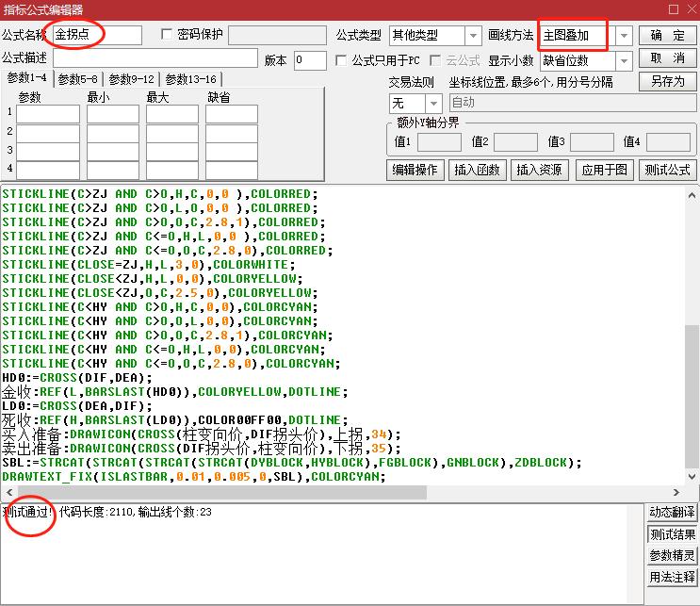The image size is (700, 606).
Task: Open the 编辑操作 menu button
Action: [x=415, y=170]
